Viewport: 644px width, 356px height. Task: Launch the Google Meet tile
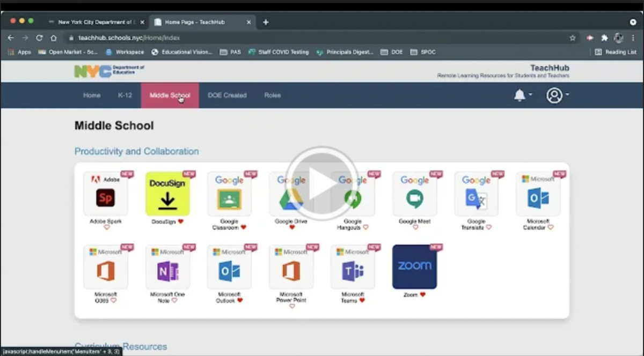[414, 194]
